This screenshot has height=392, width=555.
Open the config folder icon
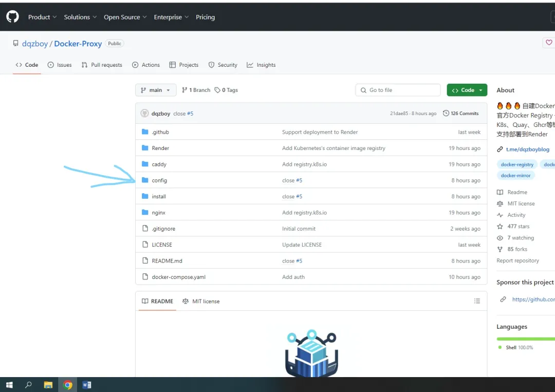[x=145, y=180]
